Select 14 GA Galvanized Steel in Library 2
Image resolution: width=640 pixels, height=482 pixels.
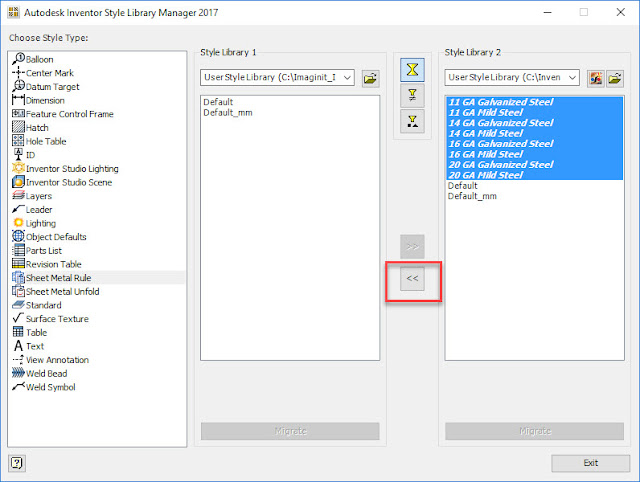point(534,123)
